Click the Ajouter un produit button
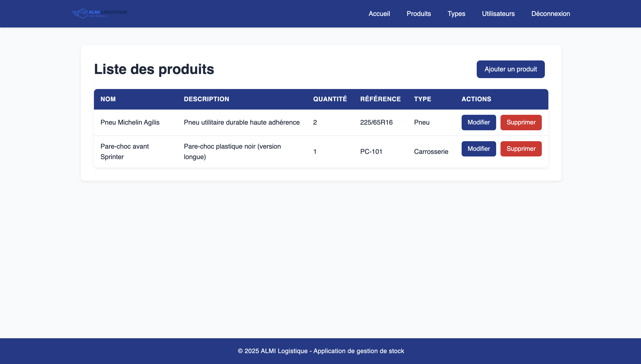Image resolution: width=641 pixels, height=364 pixels. point(510,69)
